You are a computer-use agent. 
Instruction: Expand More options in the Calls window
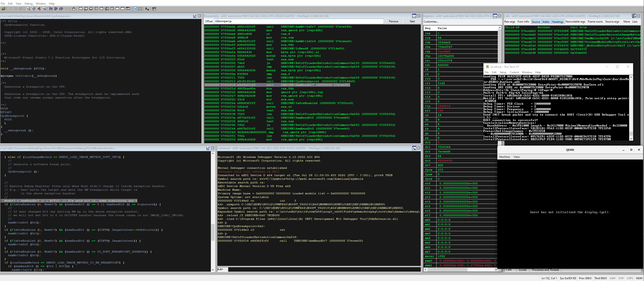click(x=626, y=22)
